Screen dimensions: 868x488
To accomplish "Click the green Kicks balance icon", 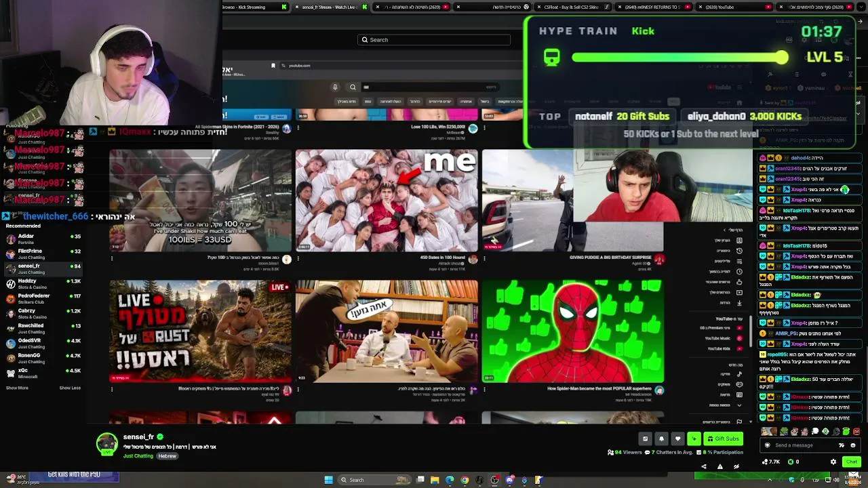I will tap(790, 462).
